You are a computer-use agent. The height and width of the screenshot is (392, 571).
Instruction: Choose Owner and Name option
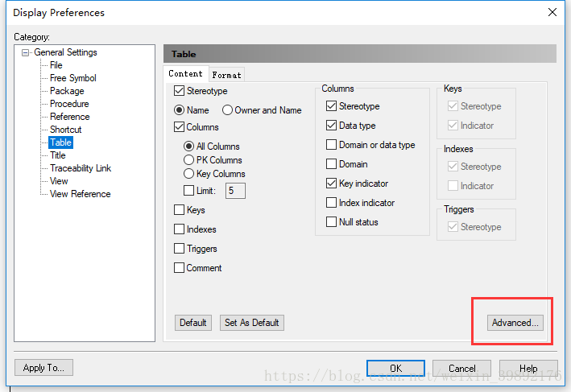[227, 110]
